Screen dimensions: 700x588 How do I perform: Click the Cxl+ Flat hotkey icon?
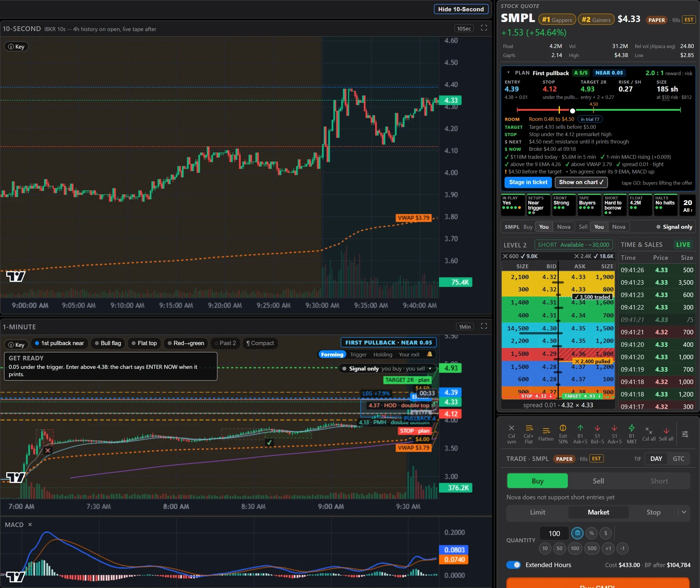tap(529, 428)
